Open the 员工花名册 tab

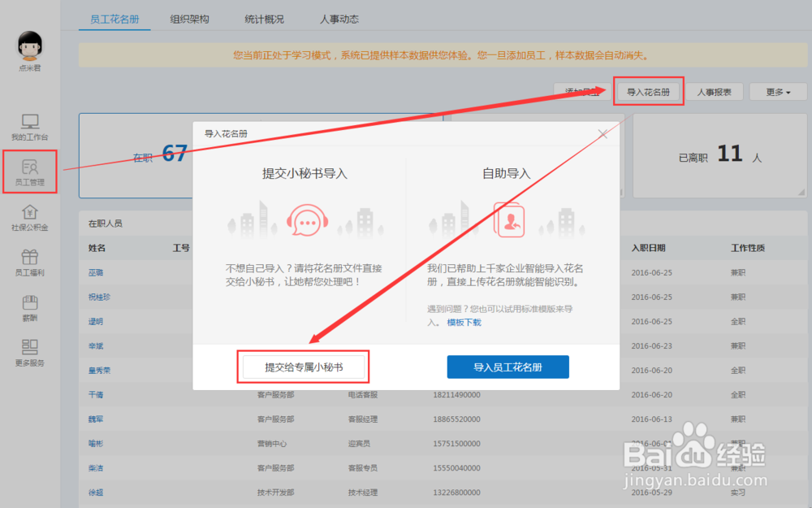pyautogui.click(x=114, y=19)
